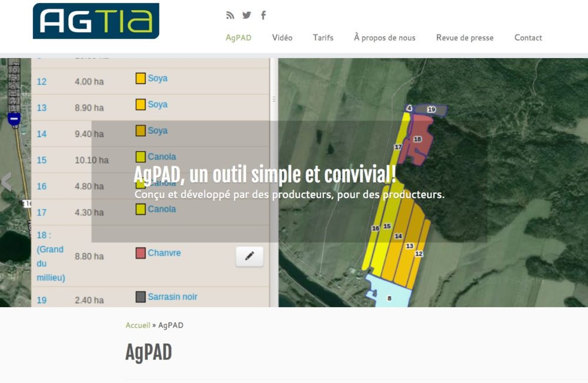Click Canola crop link in row 17
Image resolution: width=588 pixels, height=383 pixels.
[162, 209]
